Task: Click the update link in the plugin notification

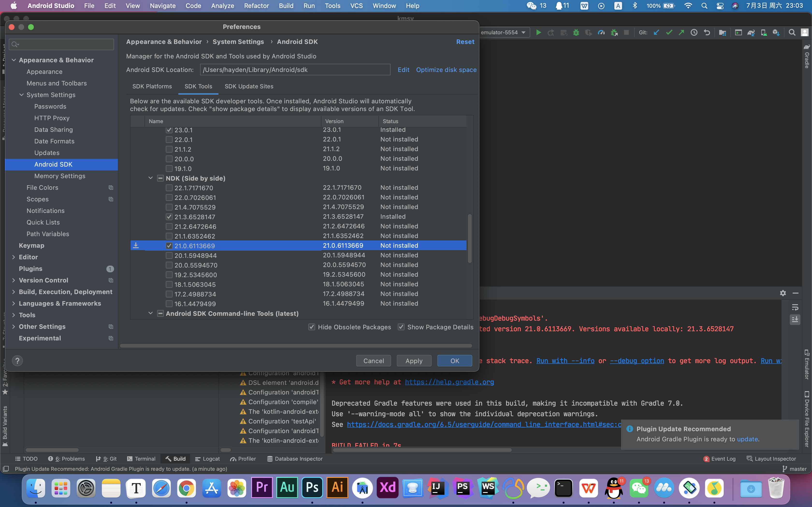Action: [747, 439]
